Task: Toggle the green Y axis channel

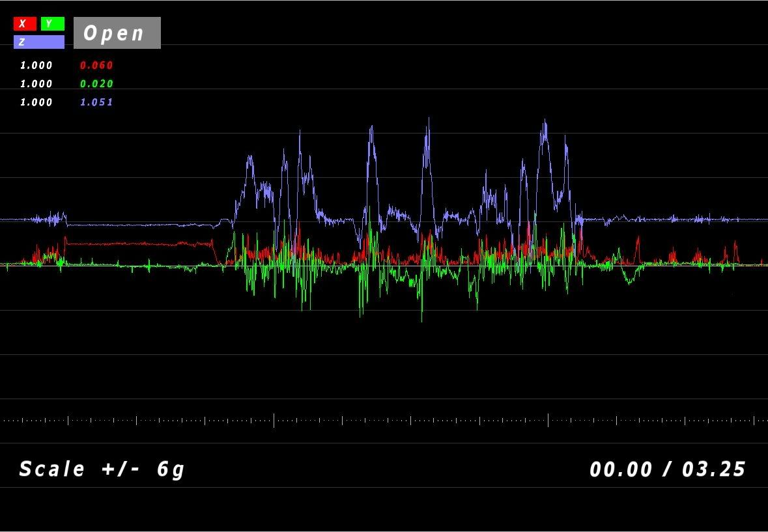Action: click(52, 24)
